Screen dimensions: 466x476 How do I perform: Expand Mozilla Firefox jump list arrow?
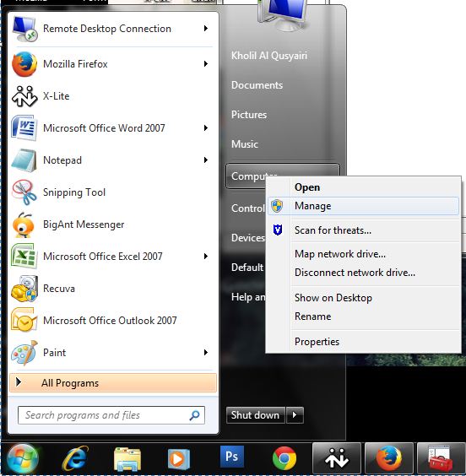(x=206, y=64)
